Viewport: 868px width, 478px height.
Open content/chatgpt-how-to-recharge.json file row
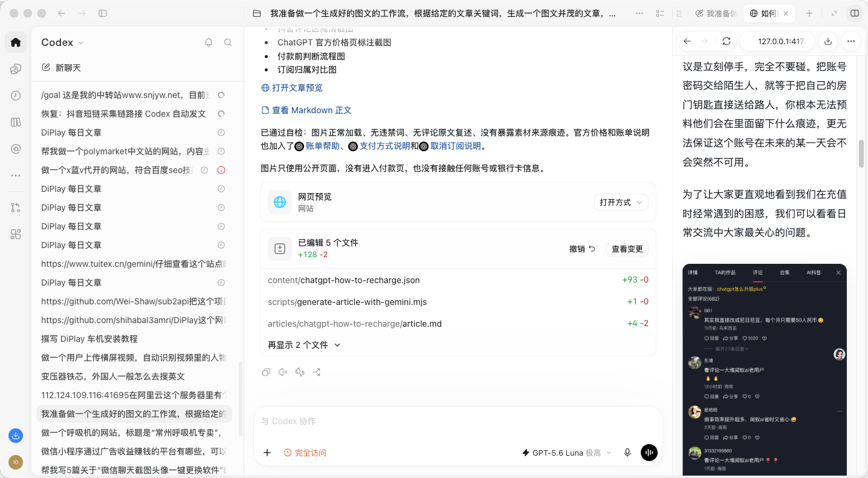point(458,280)
